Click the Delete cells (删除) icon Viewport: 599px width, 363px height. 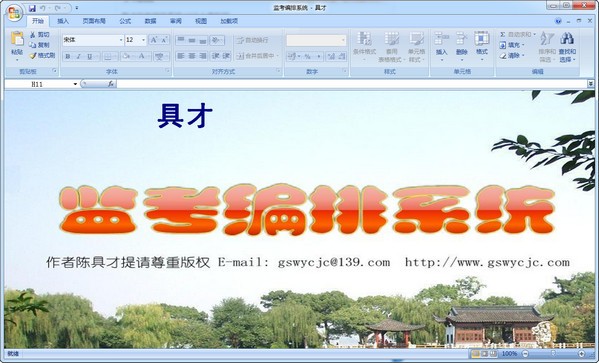point(462,39)
